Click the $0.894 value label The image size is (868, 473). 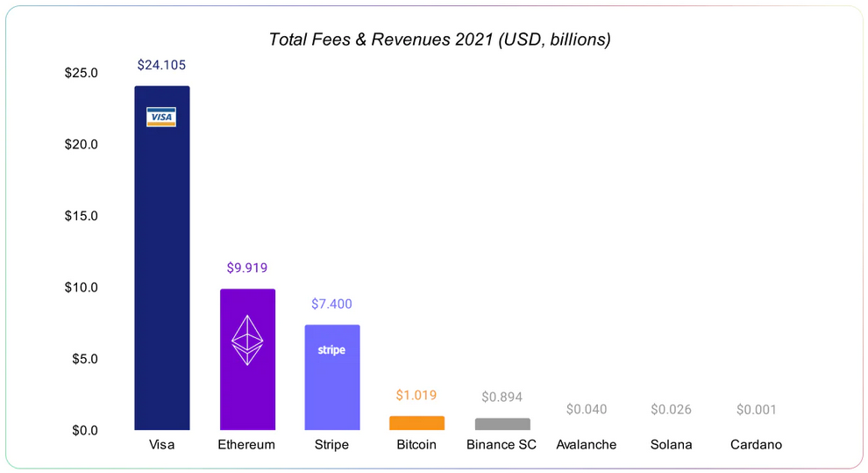pos(502,398)
